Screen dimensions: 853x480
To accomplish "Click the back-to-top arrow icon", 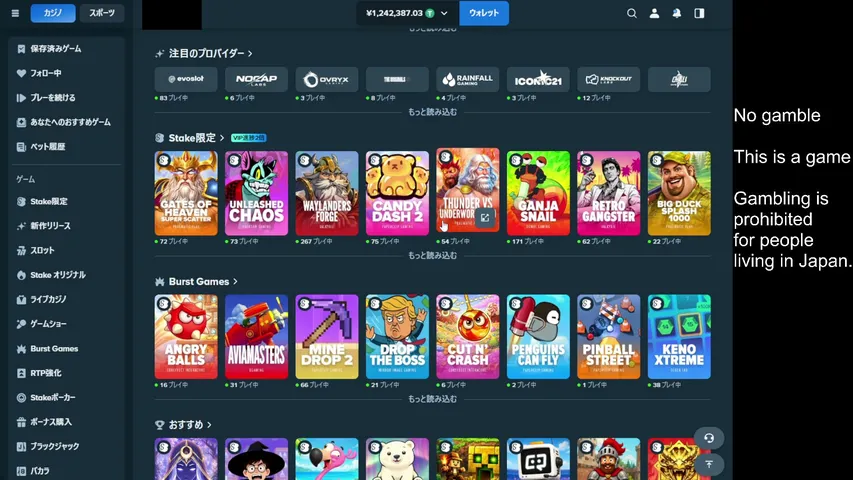I will point(709,464).
